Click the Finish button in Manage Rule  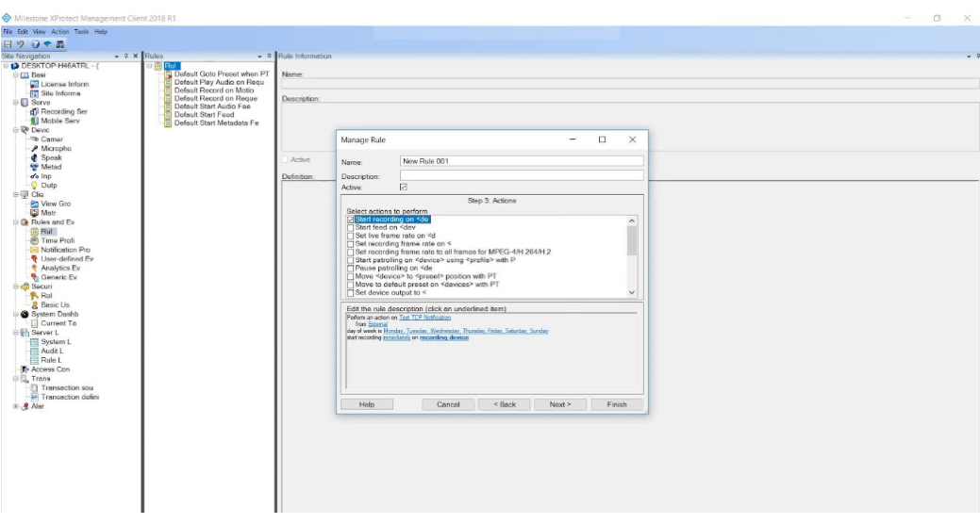tap(617, 404)
